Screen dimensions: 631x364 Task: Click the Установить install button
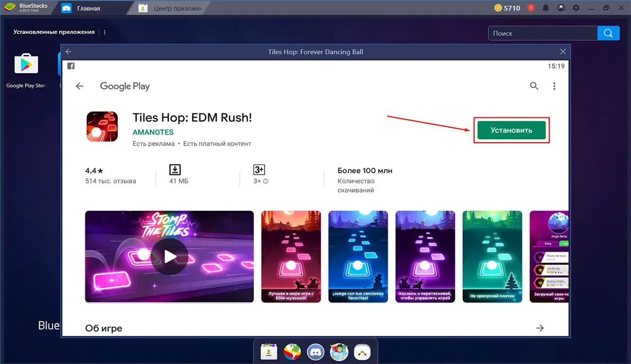pyautogui.click(x=512, y=130)
